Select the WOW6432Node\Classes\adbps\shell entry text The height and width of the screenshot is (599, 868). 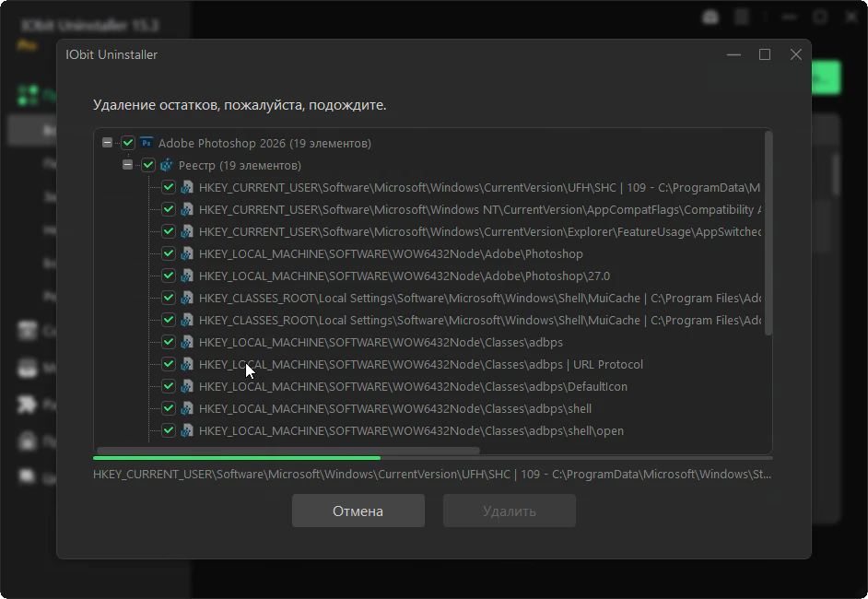tap(395, 408)
